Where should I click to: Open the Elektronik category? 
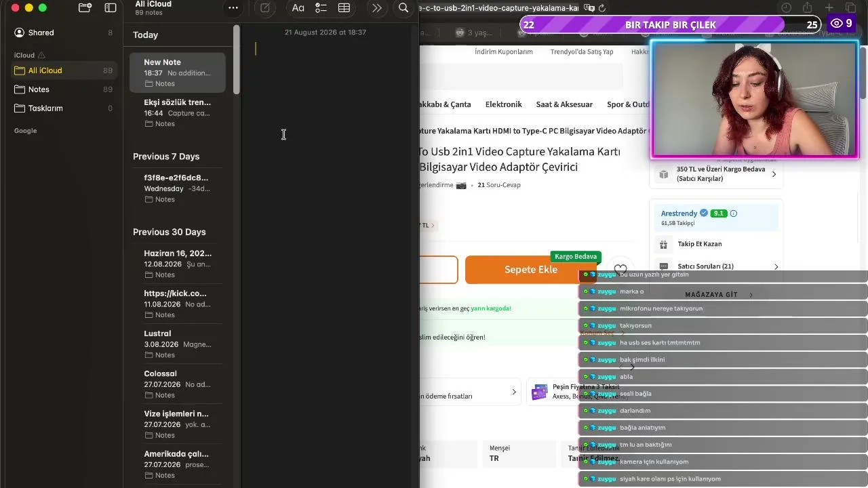pos(504,104)
